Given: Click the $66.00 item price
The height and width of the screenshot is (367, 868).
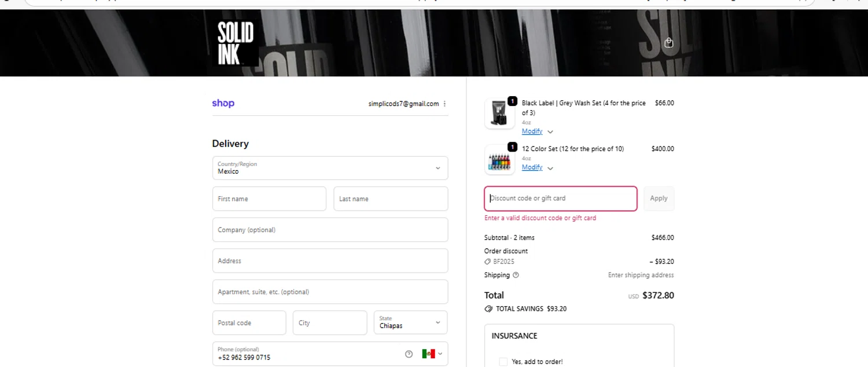Looking at the screenshot, I should [664, 103].
